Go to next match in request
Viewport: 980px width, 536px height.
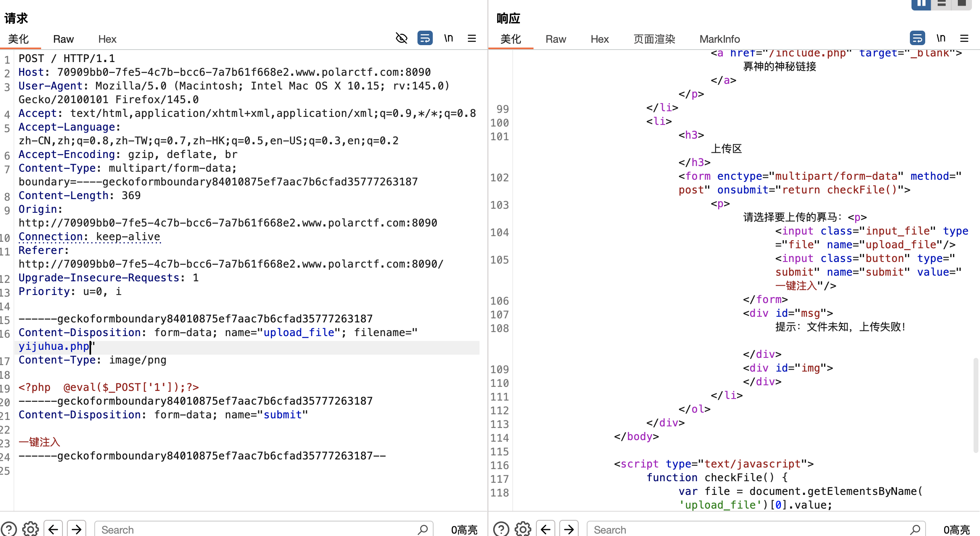pos(77,529)
